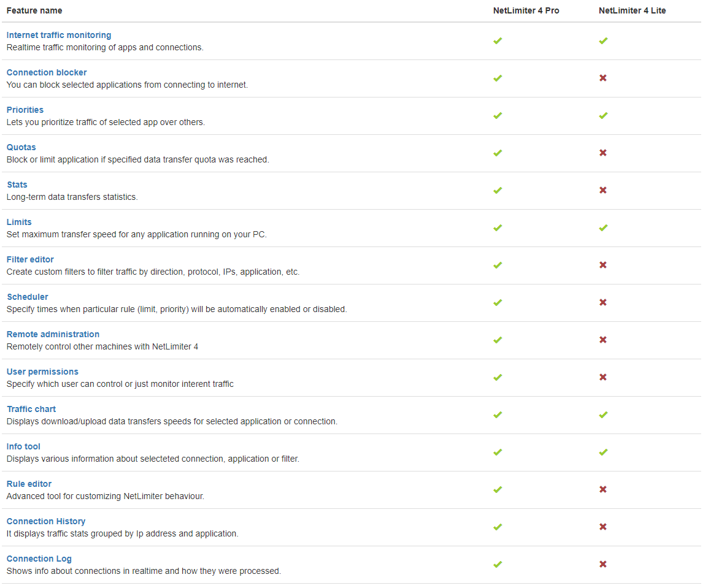Image resolution: width=711 pixels, height=588 pixels.
Task: Follow the Connection Log link
Action: click(x=39, y=559)
